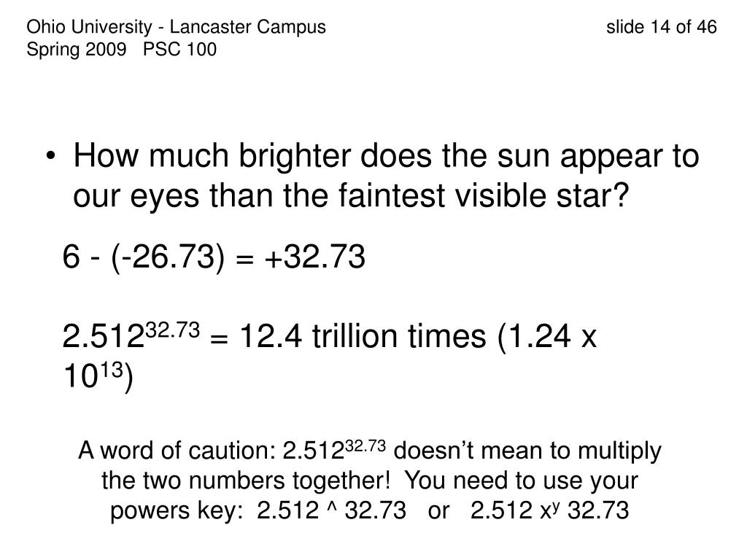Click the '2.512' base with 32.73 exponent
747x560 pixels.
(131, 335)
